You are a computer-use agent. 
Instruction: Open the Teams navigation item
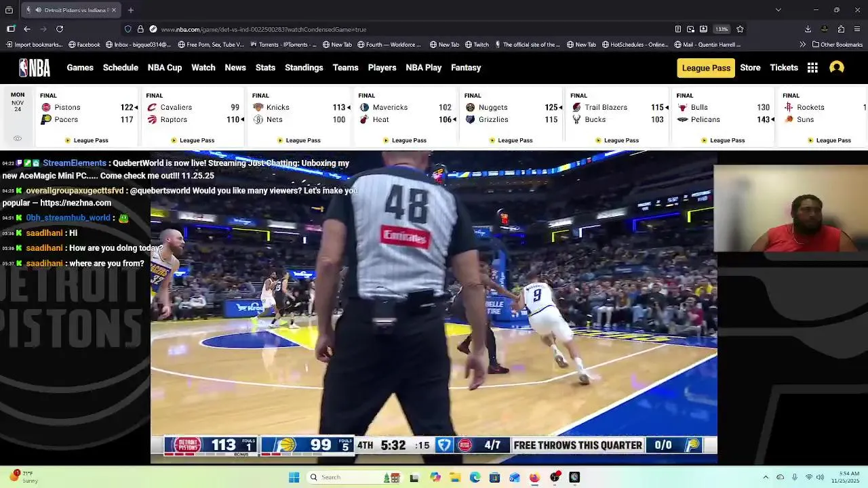click(x=345, y=68)
